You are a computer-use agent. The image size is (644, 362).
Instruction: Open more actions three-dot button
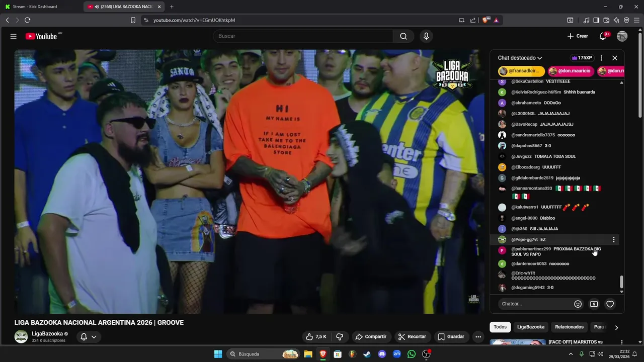point(478,337)
